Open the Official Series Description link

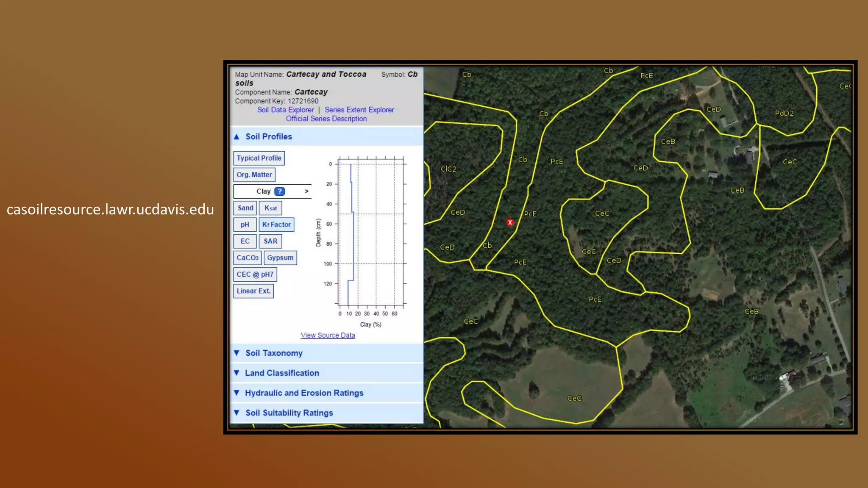(x=326, y=119)
